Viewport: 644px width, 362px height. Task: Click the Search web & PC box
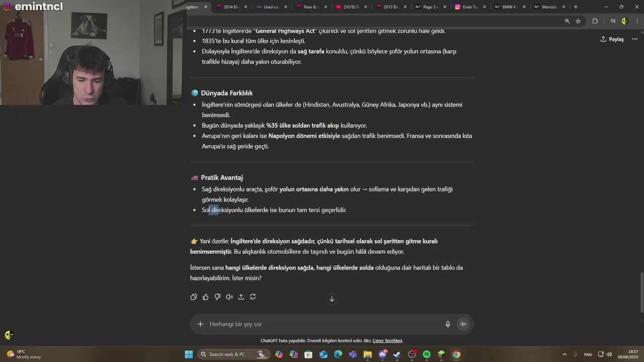pyautogui.click(x=233, y=354)
